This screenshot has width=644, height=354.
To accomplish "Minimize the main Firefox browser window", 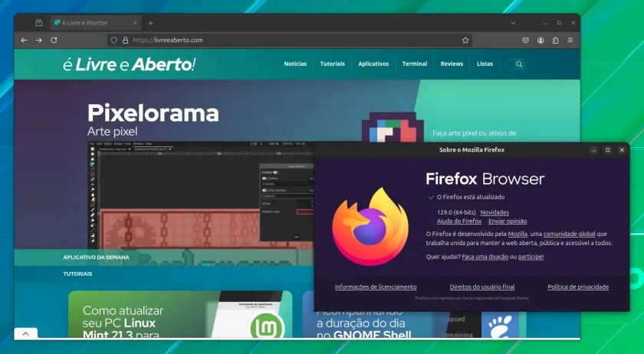I will click(x=545, y=23).
